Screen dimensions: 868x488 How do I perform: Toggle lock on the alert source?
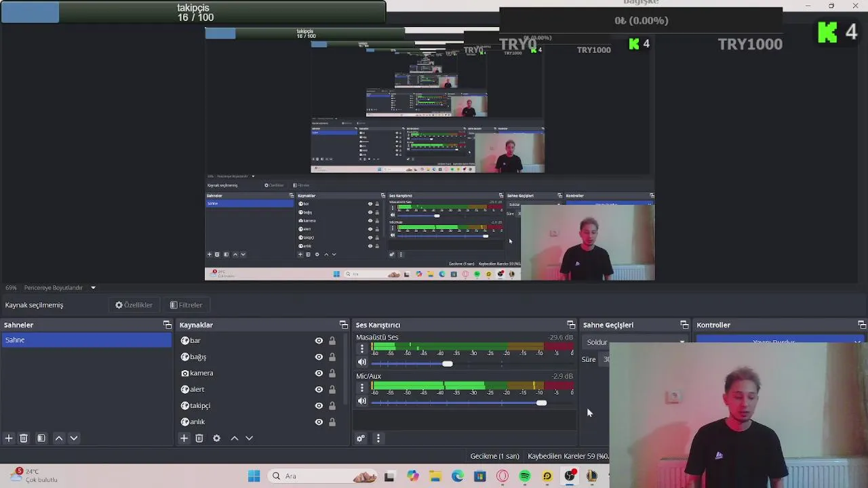click(332, 390)
